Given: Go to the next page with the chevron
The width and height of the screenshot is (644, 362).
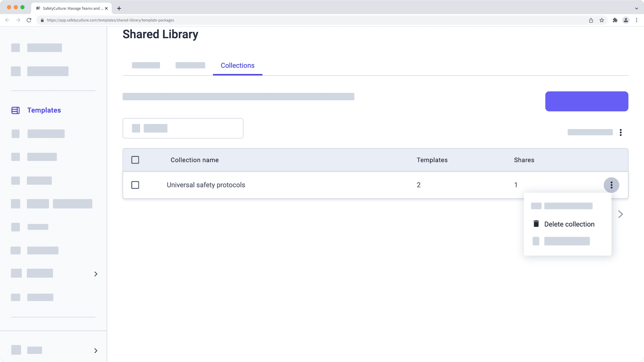Looking at the screenshot, I should click(x=621, y=214).
